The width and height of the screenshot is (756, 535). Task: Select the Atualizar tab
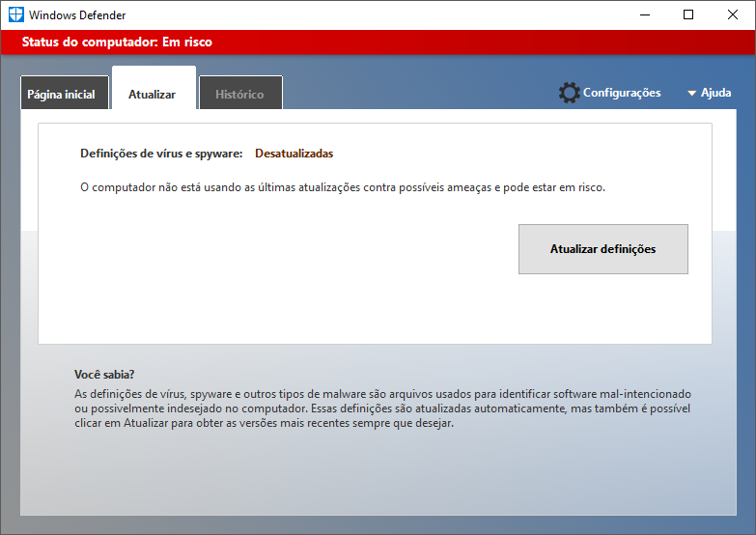[154, 88]
